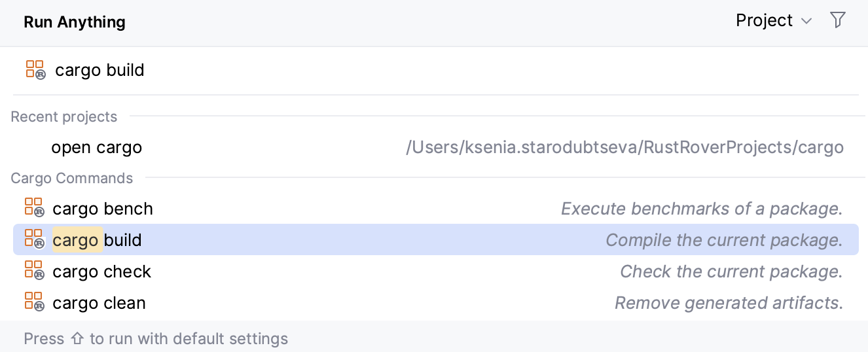Image resolution: width=868 pixels, height=352 pixels.
Task: Click the icon beside cargo clean
Action: tap(34, 302)
